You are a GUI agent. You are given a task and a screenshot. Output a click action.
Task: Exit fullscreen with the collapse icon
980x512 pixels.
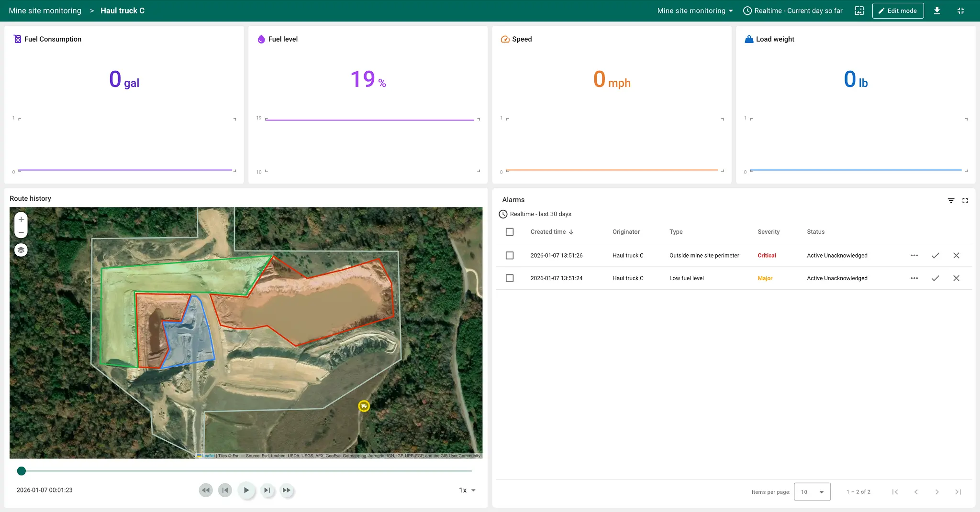[x=960, y=11]
